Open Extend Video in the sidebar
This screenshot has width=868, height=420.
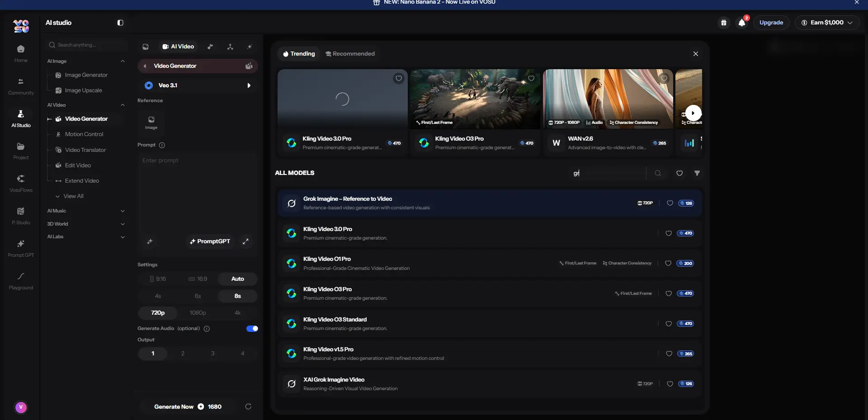tap(82, 181)
